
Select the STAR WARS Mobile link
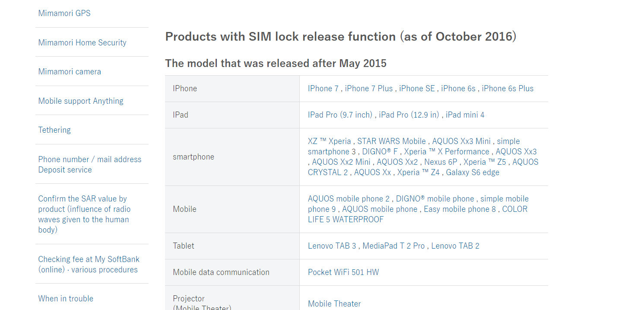tap(391, 141)
